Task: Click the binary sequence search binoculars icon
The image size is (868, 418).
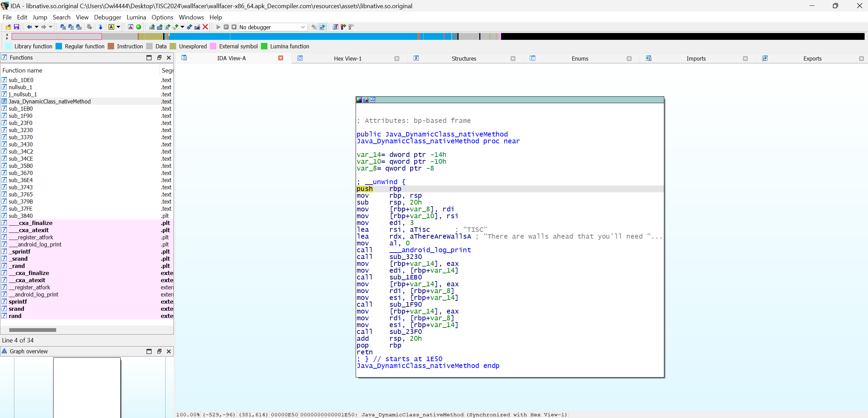Action: click(79, 27)
